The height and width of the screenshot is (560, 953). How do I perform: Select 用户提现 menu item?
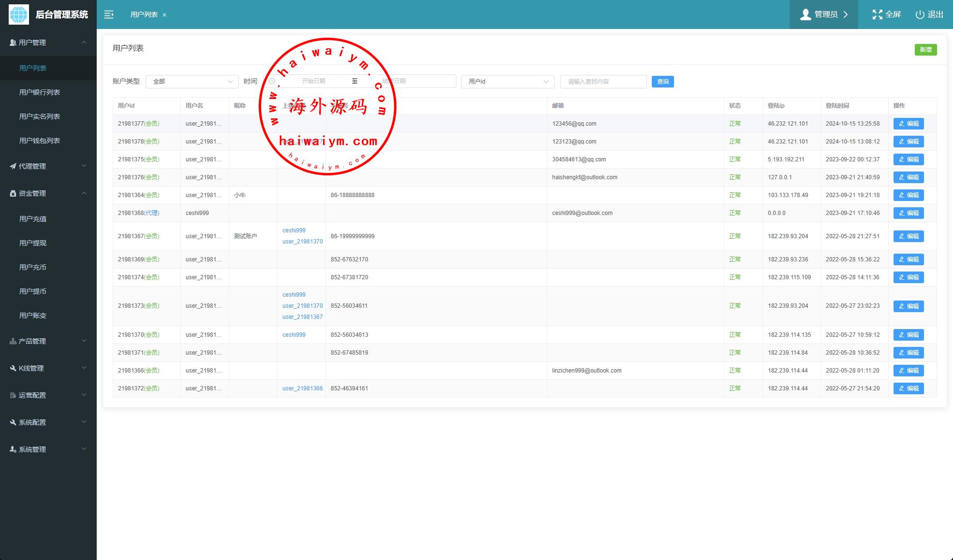click(33, 243)
